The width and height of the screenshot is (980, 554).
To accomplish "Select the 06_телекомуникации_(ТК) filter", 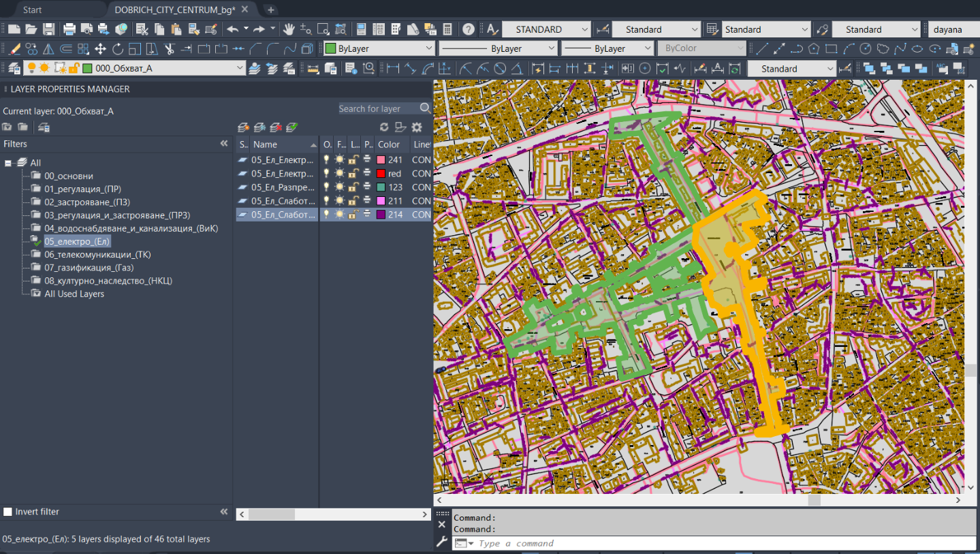I will 97,254.
